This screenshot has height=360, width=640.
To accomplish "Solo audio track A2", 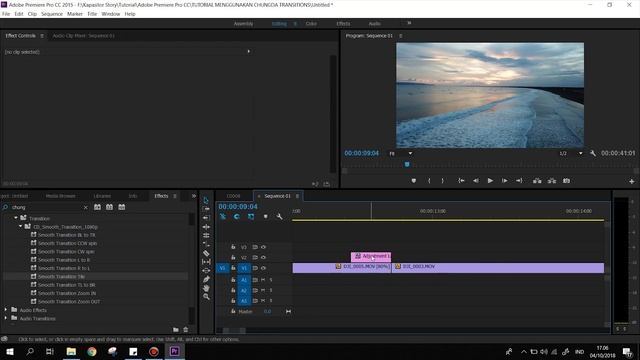I will click(271, 290).
